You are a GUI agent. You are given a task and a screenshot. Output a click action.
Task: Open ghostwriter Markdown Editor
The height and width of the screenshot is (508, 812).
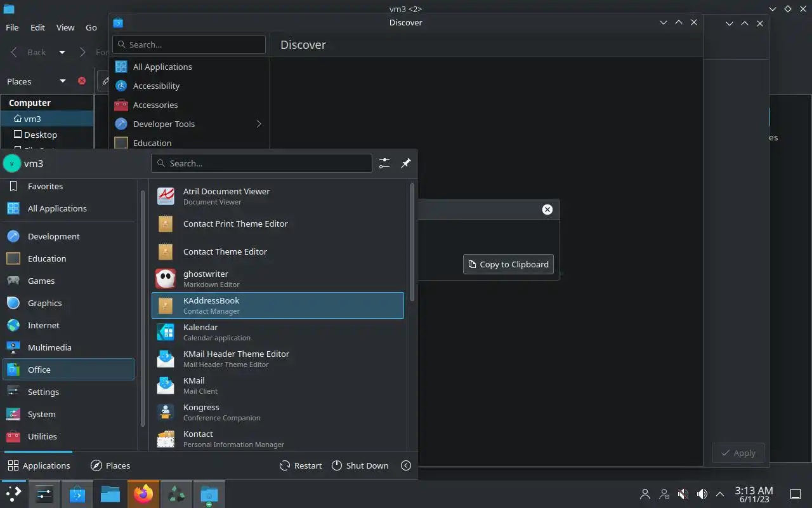(x=278, y=279)
